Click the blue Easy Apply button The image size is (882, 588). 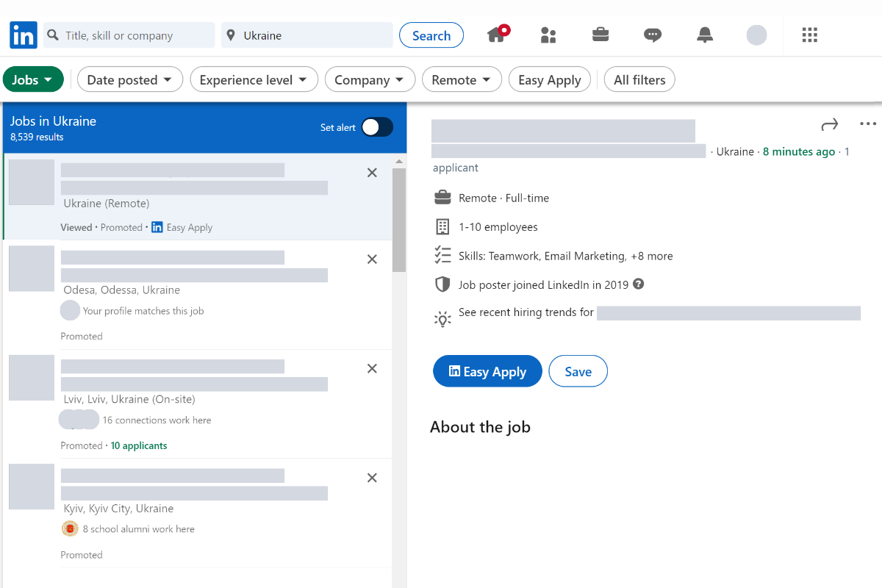(487, 371)
